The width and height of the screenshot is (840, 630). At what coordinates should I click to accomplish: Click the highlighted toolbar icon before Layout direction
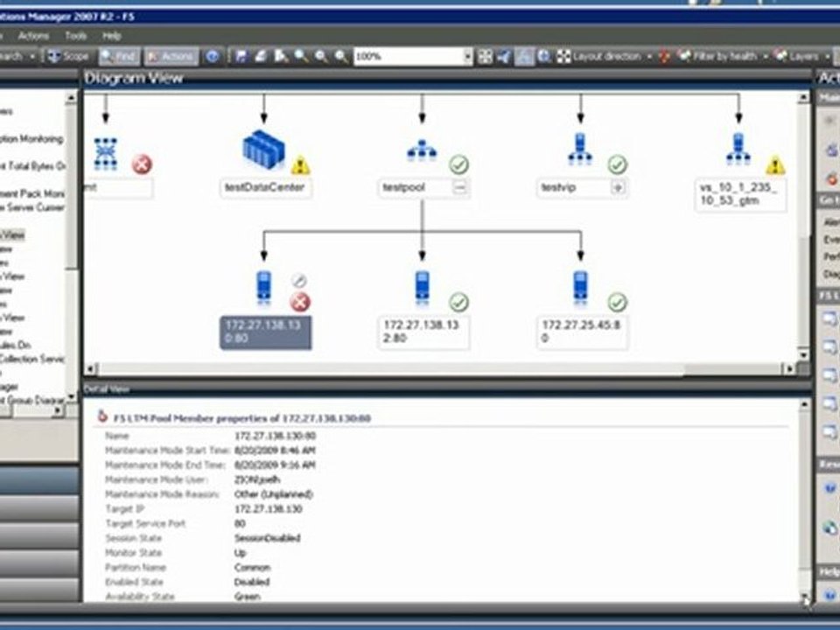(524, 56)
